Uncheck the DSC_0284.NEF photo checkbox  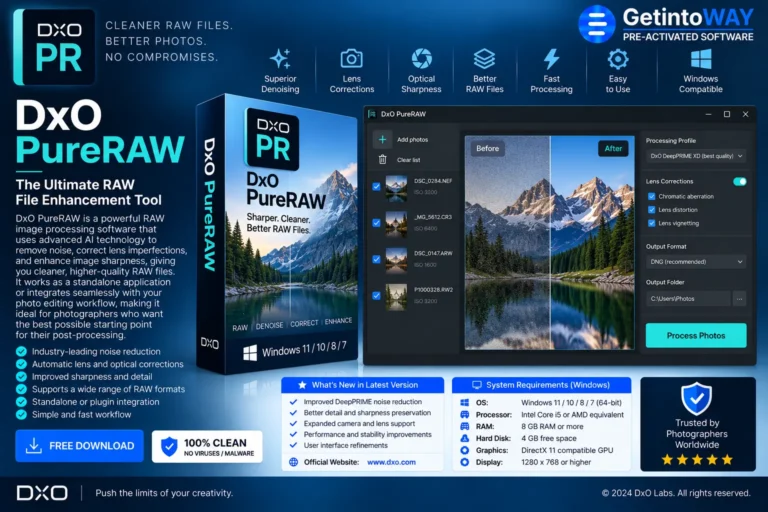tap(376, 187)
